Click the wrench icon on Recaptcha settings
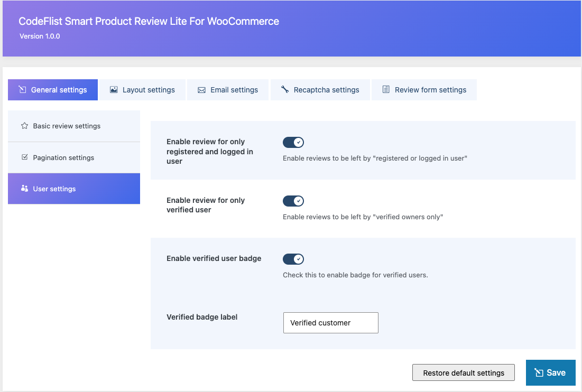The height and width of the screenshot is (392, 582). point(285,89)
